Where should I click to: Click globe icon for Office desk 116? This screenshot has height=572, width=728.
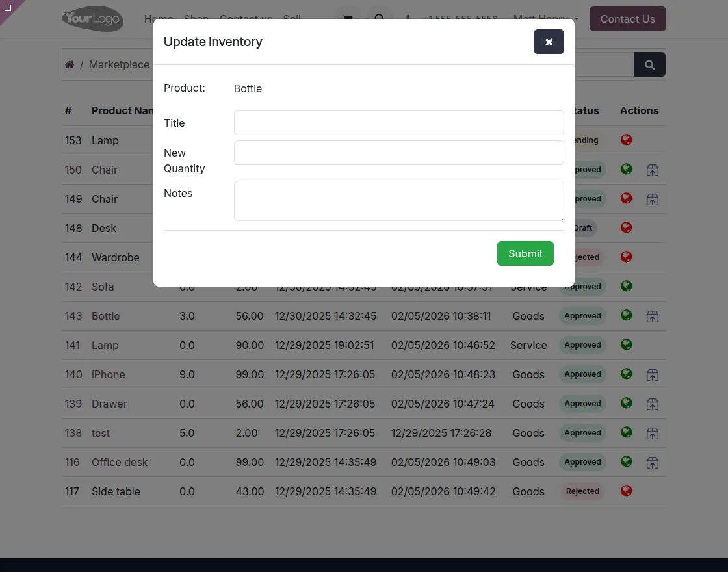pos(627,461)
